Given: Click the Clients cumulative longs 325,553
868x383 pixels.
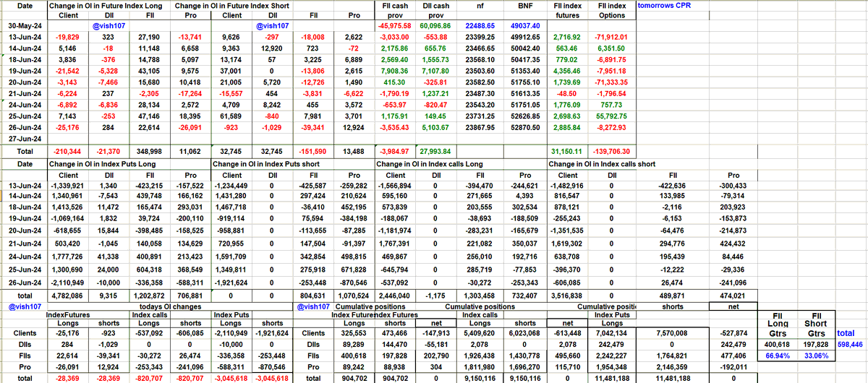Looking at the screenshot, I should tap(354, 334).
